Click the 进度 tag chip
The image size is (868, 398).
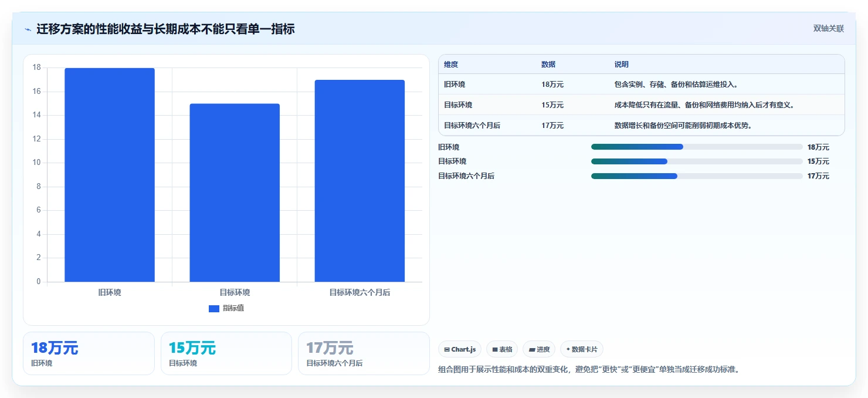[539, 349]
